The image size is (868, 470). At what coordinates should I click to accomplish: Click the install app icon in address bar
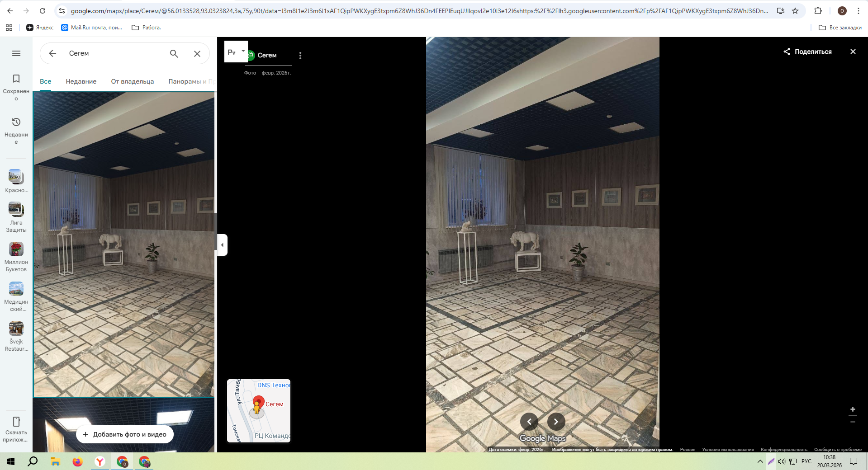(781, 11)
